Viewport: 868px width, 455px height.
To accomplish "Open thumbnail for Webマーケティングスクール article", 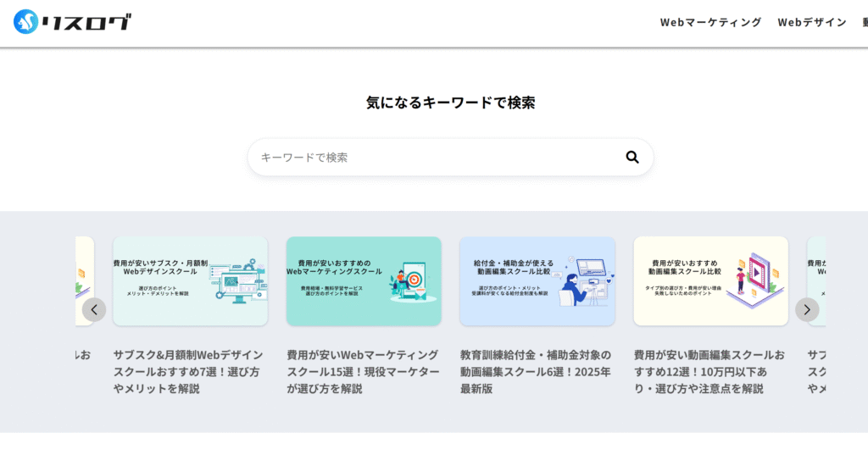I will click(364, 281).
